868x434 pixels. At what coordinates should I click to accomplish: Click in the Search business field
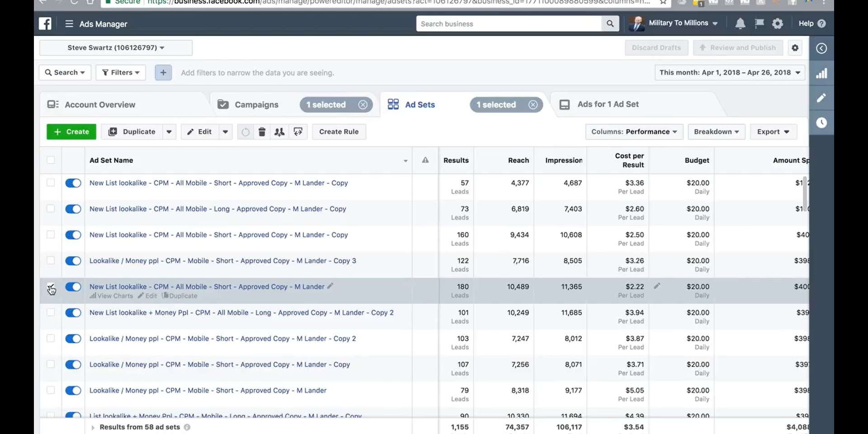coord(509,24)
